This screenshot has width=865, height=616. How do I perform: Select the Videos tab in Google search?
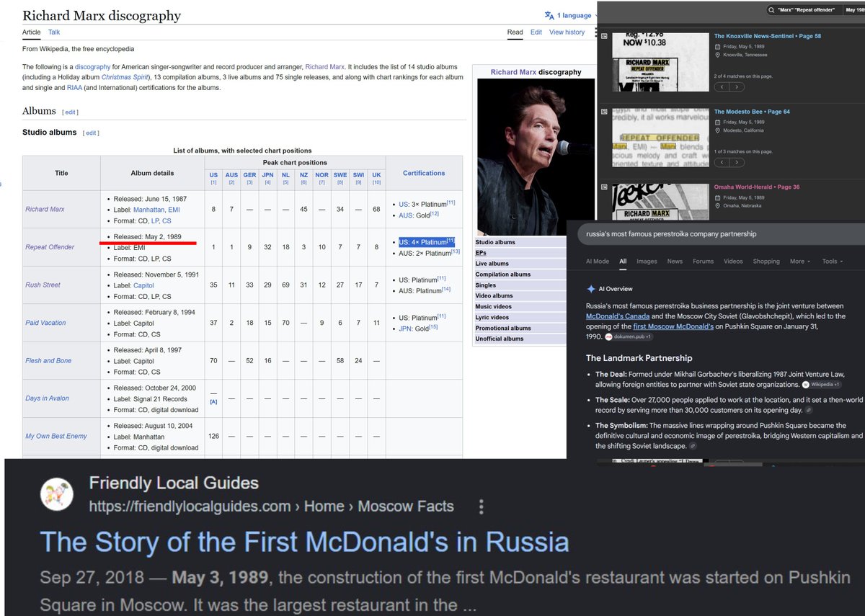tap(733, 262)
